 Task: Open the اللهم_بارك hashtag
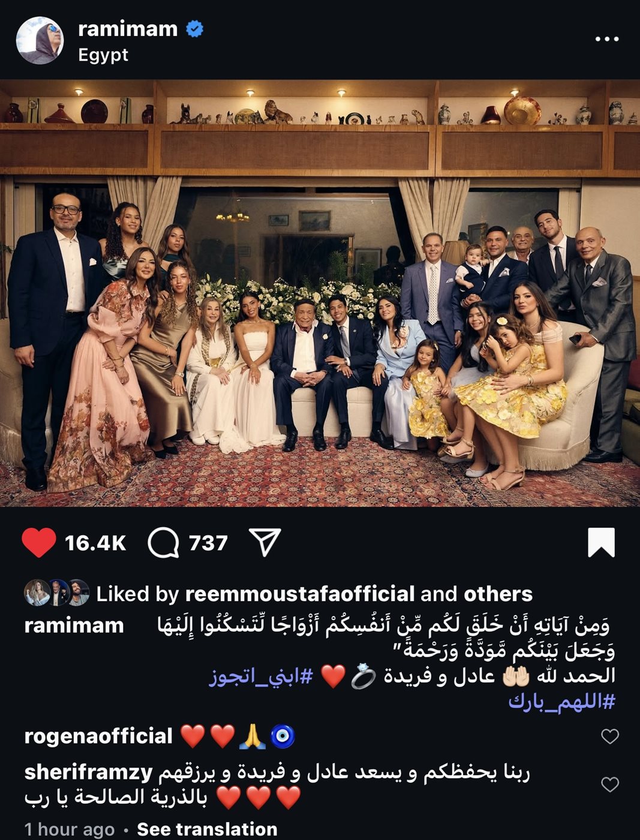coord(562,701)
